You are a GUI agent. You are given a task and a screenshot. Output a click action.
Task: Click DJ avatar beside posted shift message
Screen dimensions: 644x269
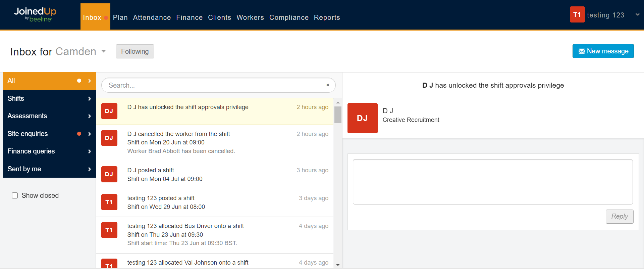tap(109, 174)
